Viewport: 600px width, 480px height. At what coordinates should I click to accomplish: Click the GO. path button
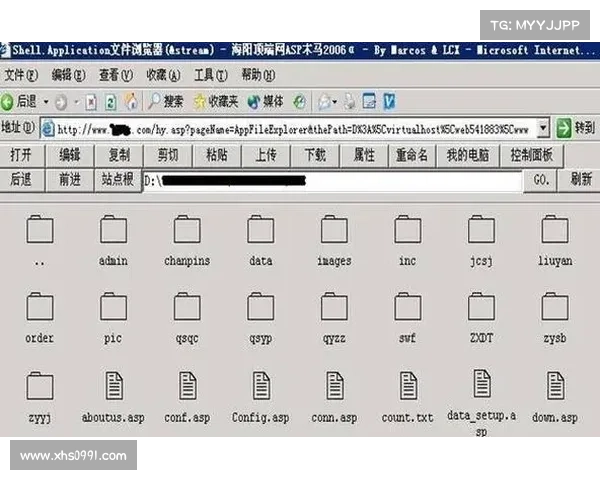pyautogui.click(x=541, y=180)
